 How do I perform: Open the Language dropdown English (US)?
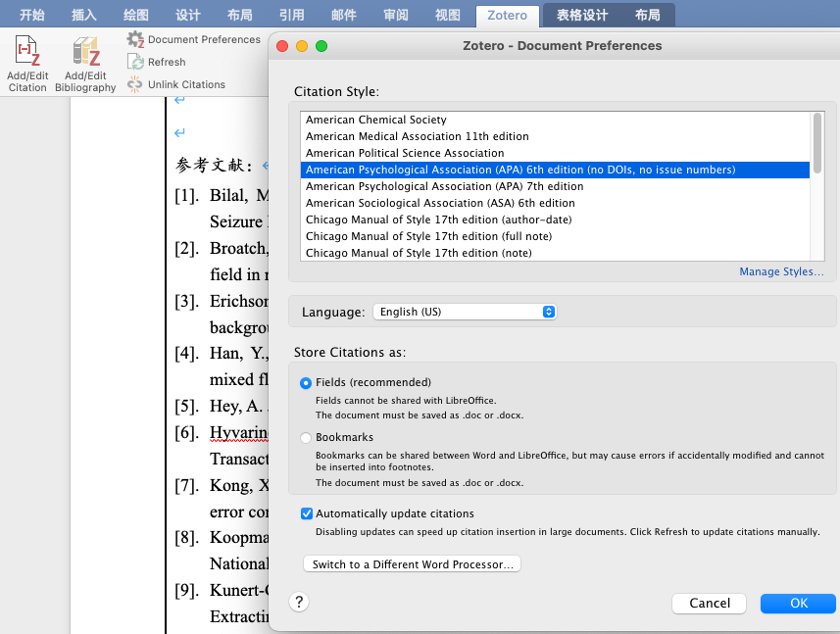click(x=465, y=312)
